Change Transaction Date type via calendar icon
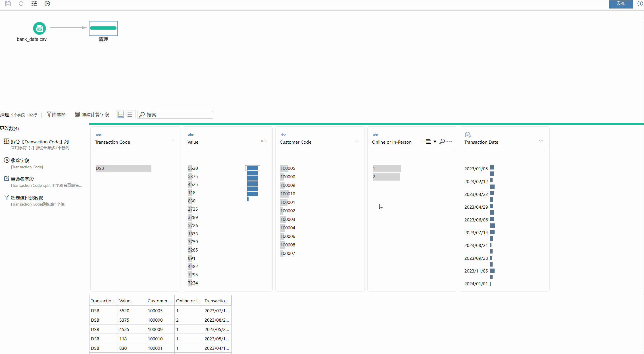This screenshot has width=644, height=354. point(468,135)
